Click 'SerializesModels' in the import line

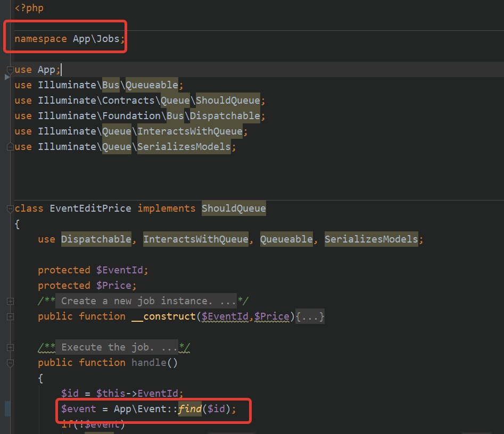(x=184, y=147)
